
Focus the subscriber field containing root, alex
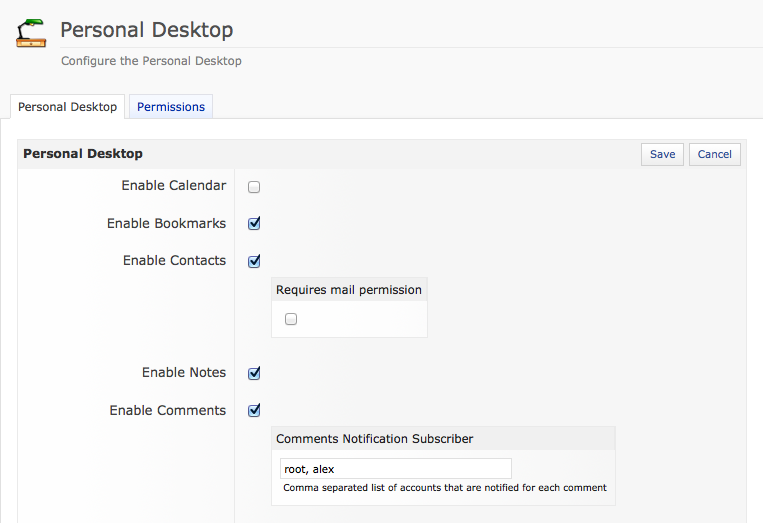395,469
